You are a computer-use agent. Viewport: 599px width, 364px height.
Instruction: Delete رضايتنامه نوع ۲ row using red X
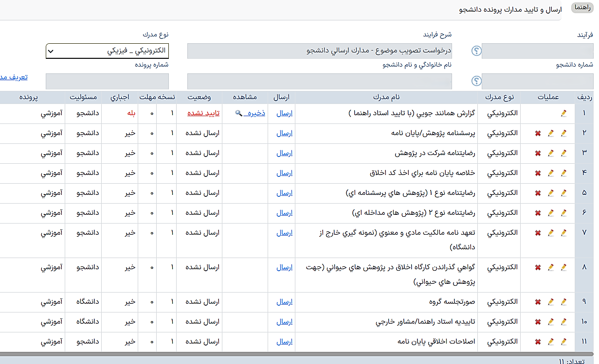pyautogui.click(x=538, y=213)
